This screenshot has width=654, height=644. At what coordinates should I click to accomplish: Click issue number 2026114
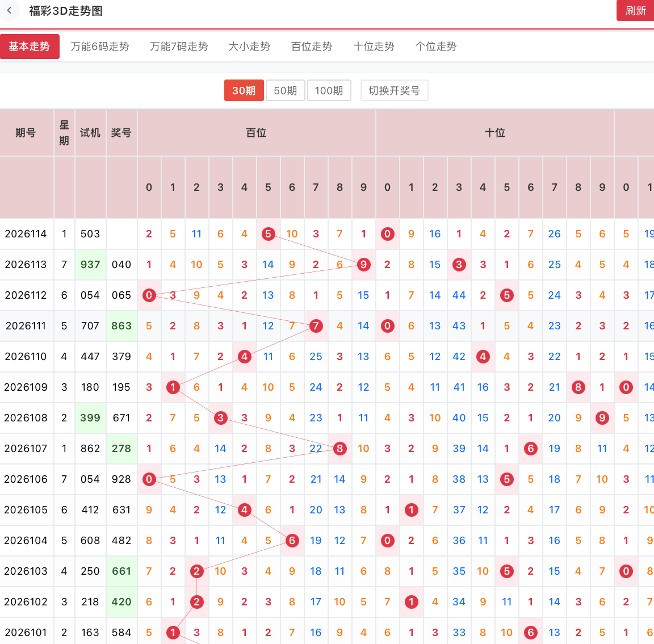26,234
